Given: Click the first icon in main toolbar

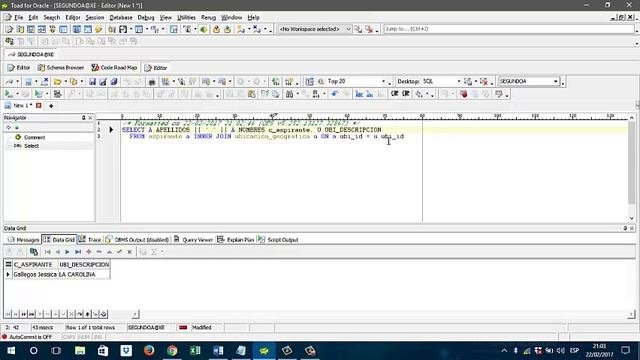Looking at the screenshot, I should coord(9,29).
